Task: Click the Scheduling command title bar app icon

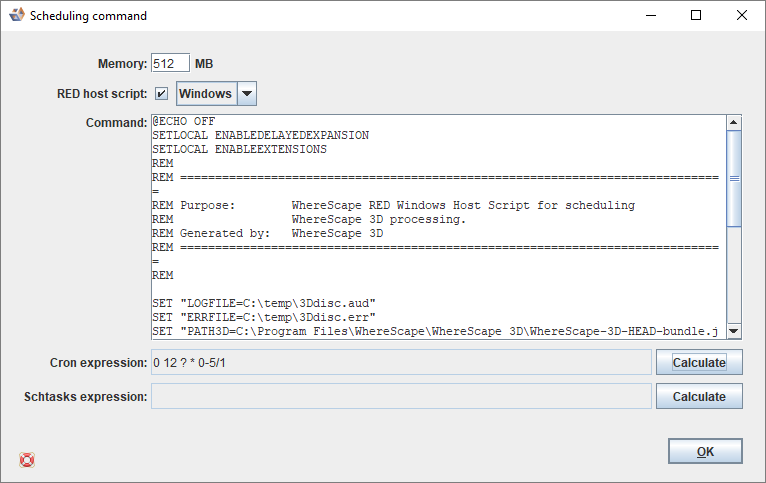Action: (x=16, y=16)
